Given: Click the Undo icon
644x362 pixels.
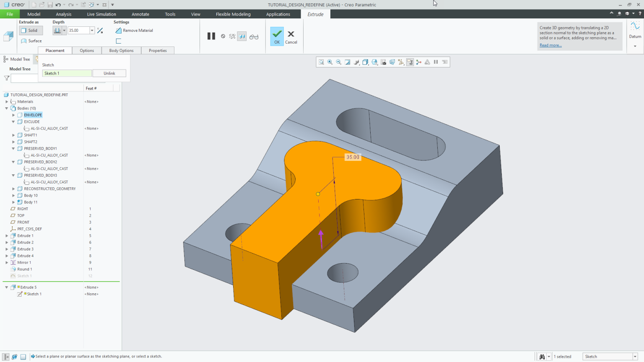Looking at the screenshot, I should pyautogui.click(x=59, y=5).
